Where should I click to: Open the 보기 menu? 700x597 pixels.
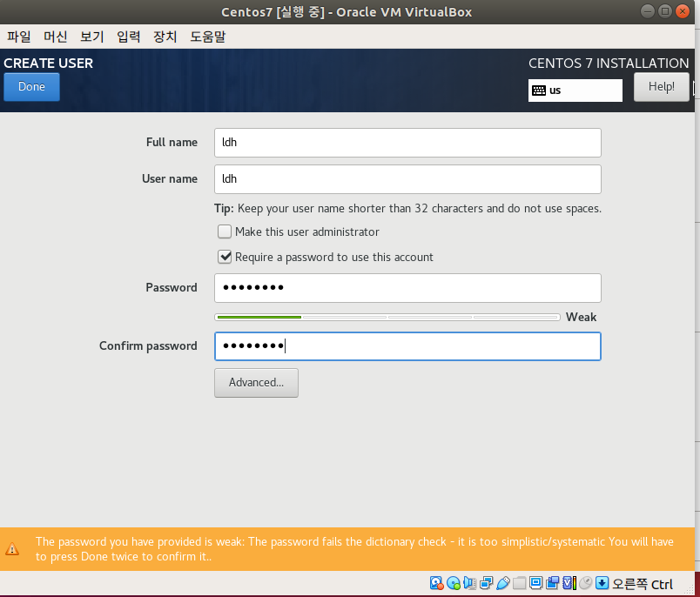pos(92,37)
